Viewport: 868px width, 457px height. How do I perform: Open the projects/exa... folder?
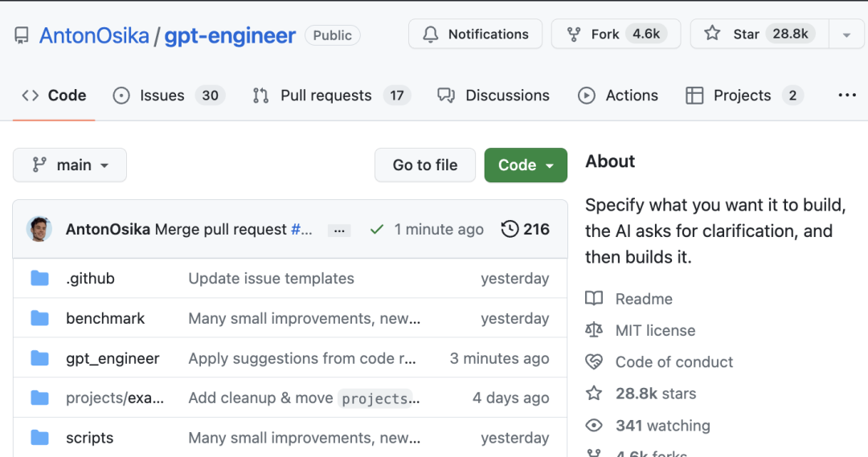click(x=115, y=398)
